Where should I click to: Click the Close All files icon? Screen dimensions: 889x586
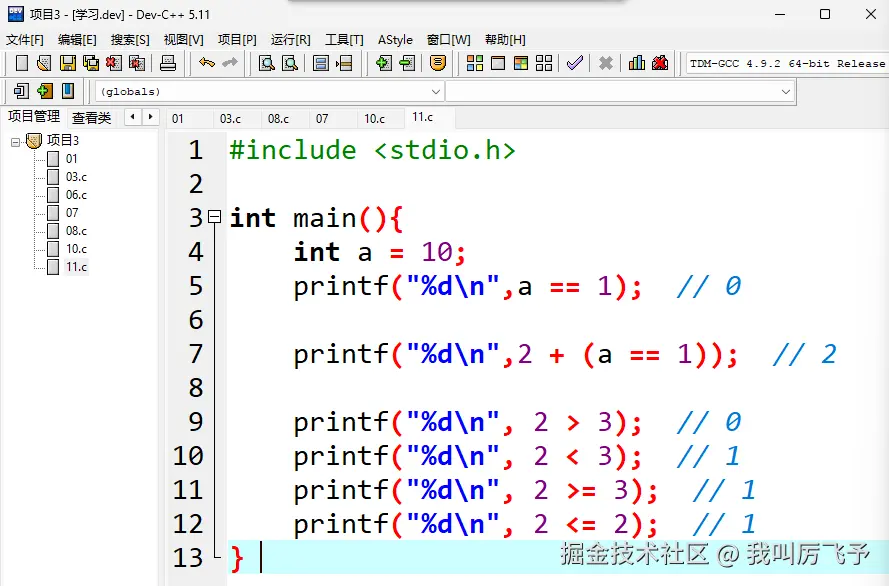(137, 63)
